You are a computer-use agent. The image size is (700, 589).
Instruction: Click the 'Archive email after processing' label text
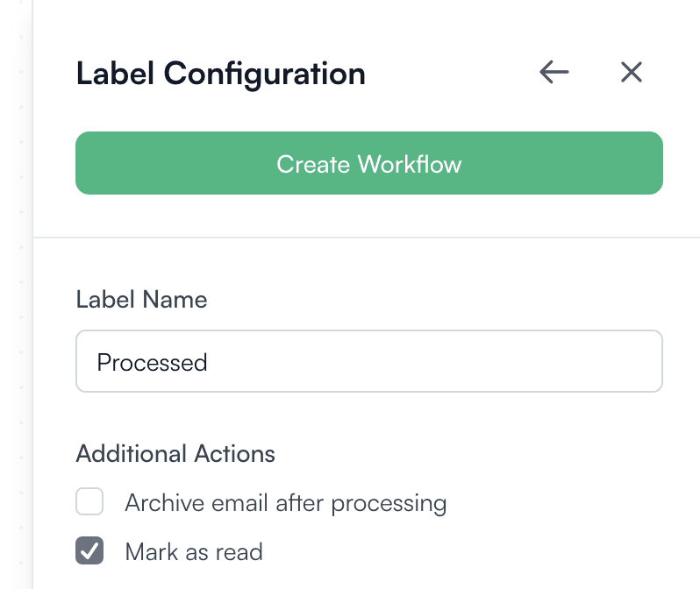click(x=285, y=503)
